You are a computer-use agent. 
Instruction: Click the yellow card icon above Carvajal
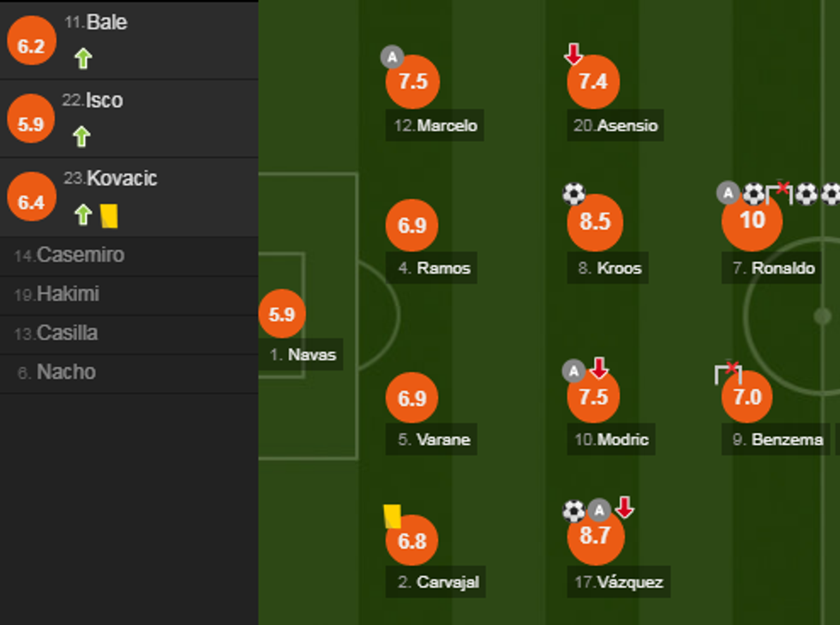tap(393, 516)
